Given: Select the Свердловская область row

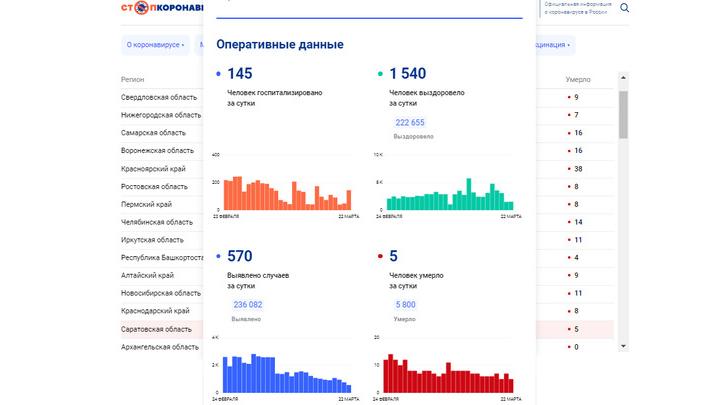Looking at the screenshot, I should point(154,97).
